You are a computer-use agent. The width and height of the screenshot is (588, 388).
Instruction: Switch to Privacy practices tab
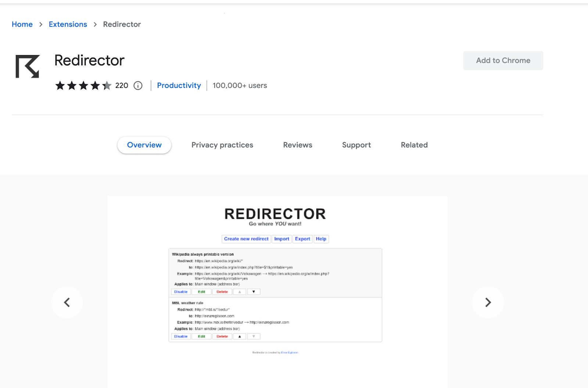click(x=222, y=145)
